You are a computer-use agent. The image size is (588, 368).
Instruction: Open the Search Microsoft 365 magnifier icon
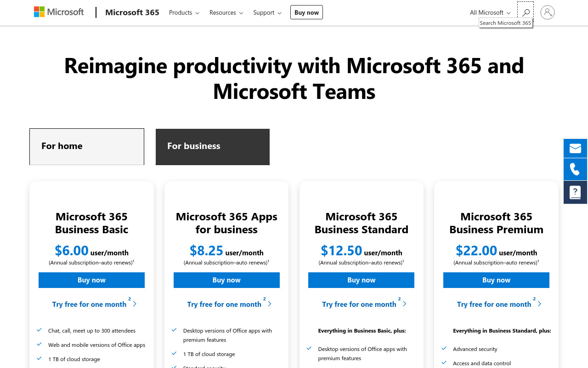[526, 12]
